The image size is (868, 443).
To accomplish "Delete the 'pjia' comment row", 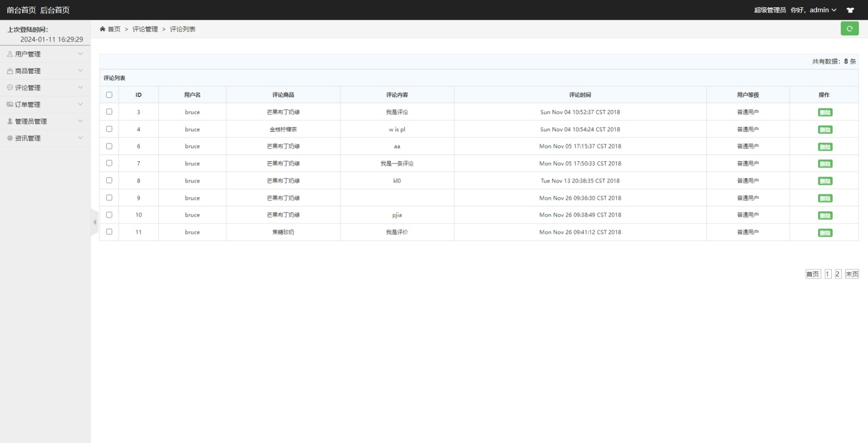I will [825, 215].
